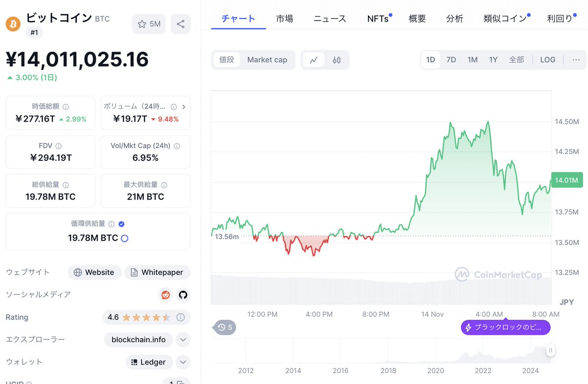Click the 2020 mark on the timeline range selector
The image size is (588, 384).
(x=436, y=370)
